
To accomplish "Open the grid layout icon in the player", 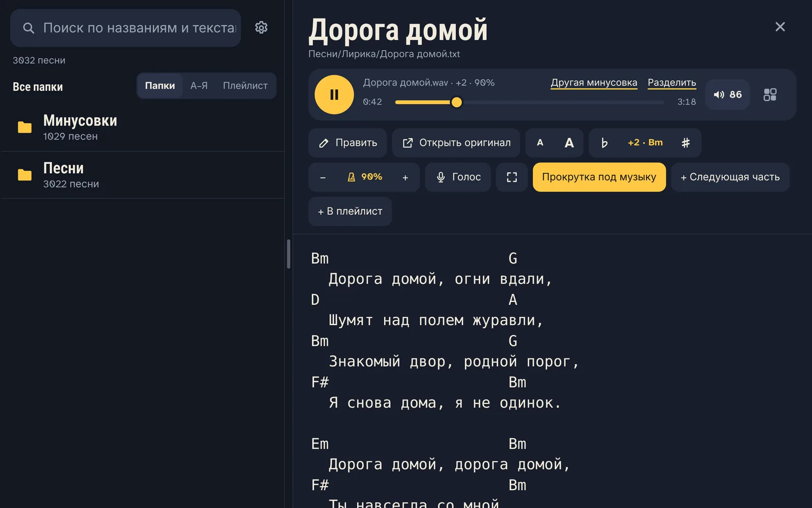I will click(x=770, y=94).
